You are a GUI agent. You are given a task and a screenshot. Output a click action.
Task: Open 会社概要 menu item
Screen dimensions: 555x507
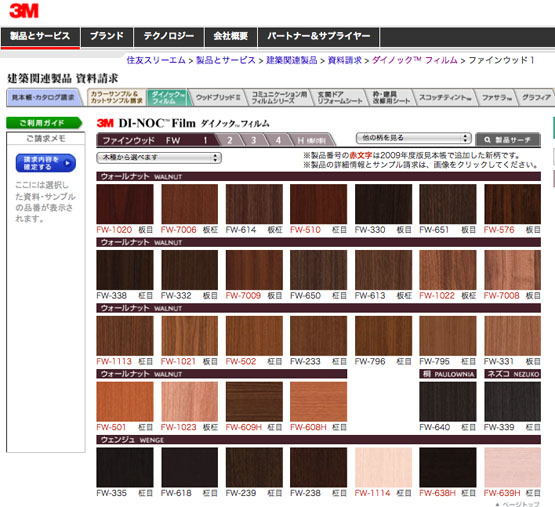231,36
